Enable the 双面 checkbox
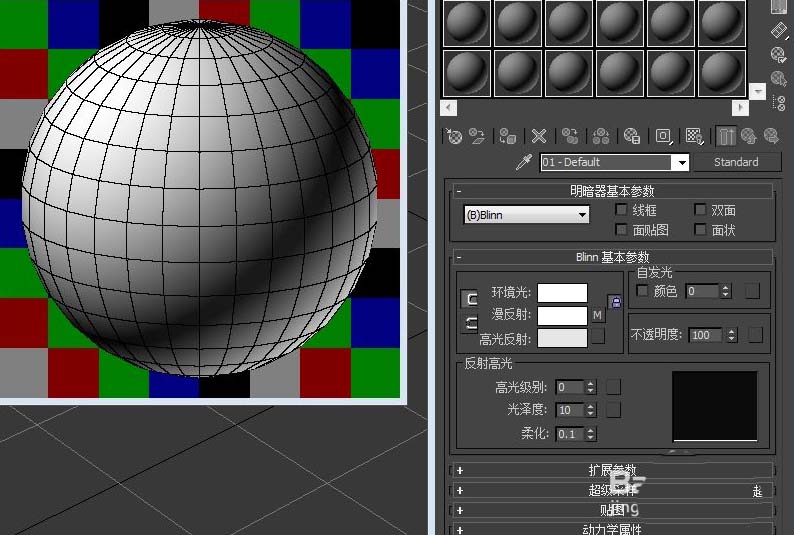The height and width of the screenshot is (535, 794). point(700,210)
